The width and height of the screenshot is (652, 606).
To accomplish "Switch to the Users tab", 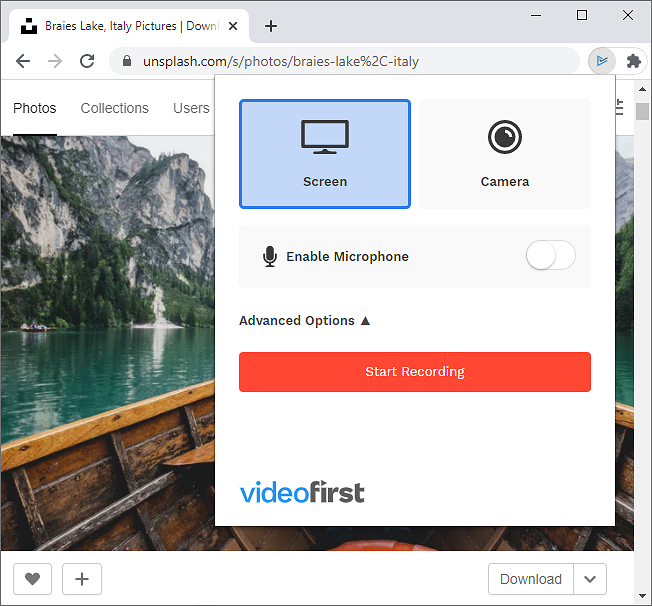I will tap(191, 108).
